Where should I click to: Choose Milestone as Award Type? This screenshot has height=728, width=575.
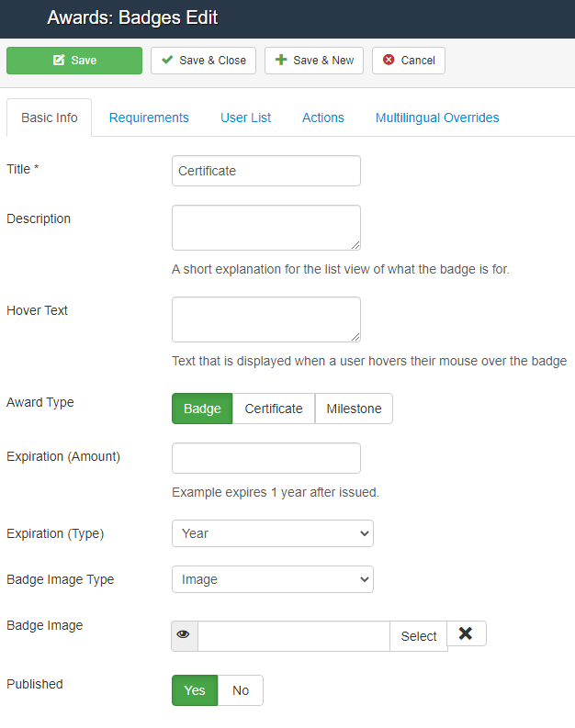(x=354, y=409)
